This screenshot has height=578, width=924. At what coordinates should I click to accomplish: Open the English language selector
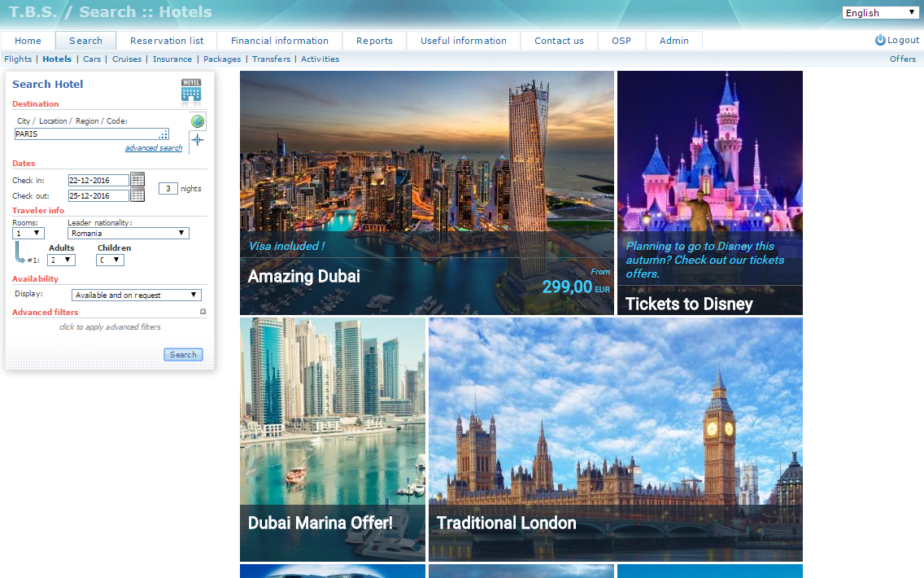(880, 13)
